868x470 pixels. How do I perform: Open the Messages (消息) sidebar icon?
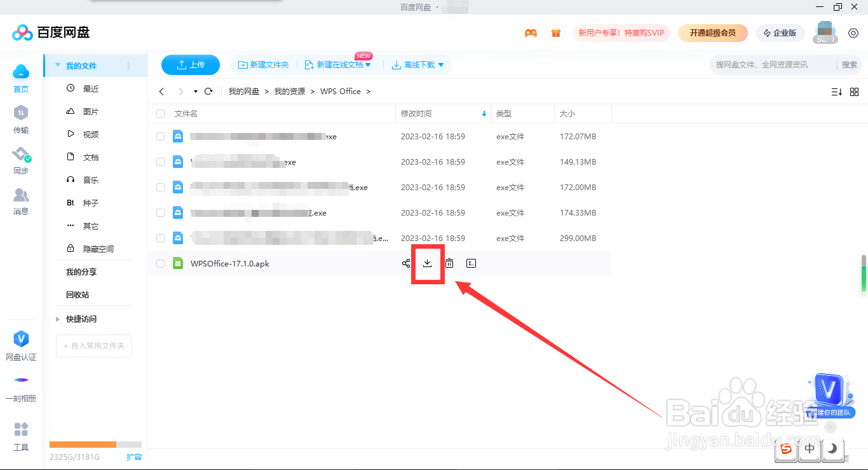click(x=21, y=195)
